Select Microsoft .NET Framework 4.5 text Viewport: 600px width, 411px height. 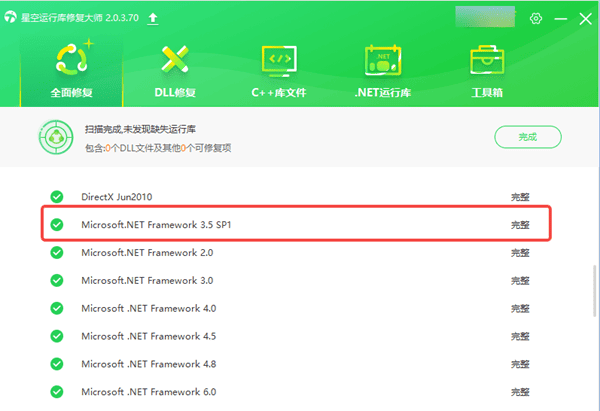(149, 336)
